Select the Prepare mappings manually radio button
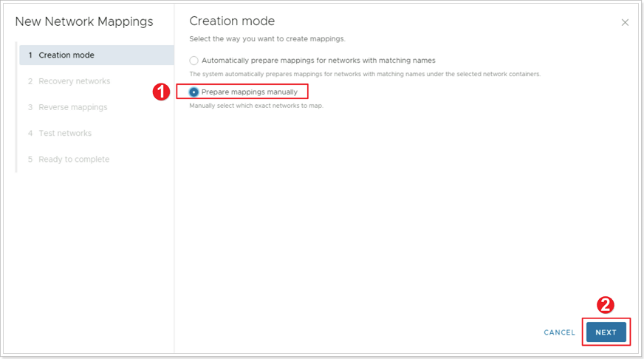Screen dimensions: 644x359 [193, 92]
